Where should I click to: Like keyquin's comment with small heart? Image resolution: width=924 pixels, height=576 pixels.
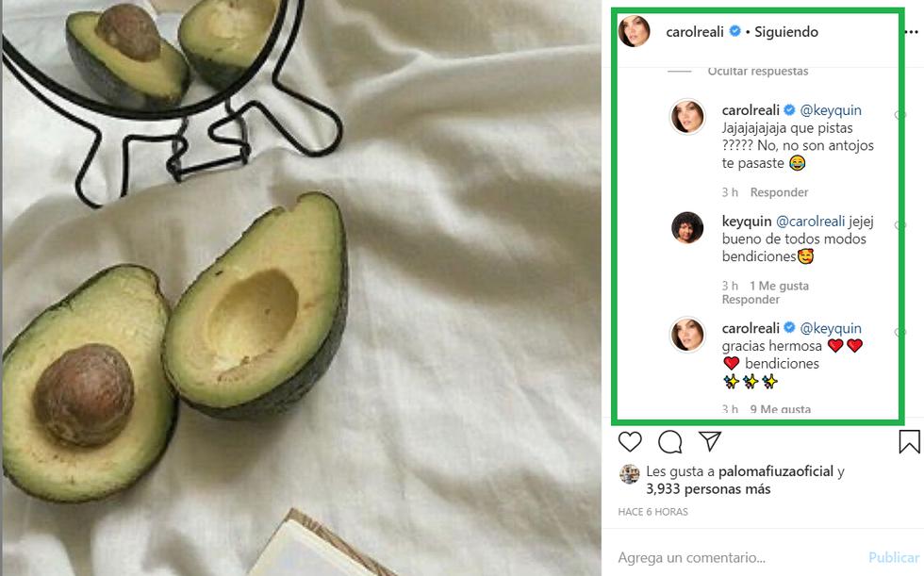coord(900,226)
